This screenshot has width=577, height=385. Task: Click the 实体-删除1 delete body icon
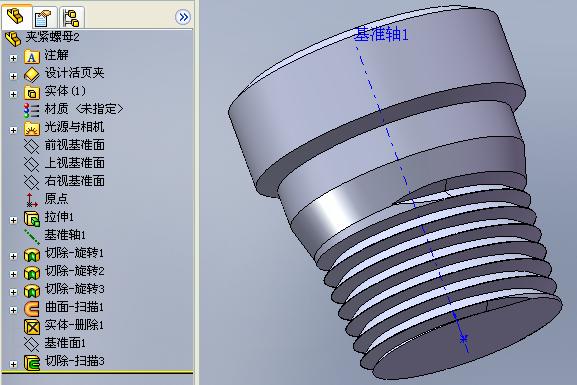pos(32,326)
